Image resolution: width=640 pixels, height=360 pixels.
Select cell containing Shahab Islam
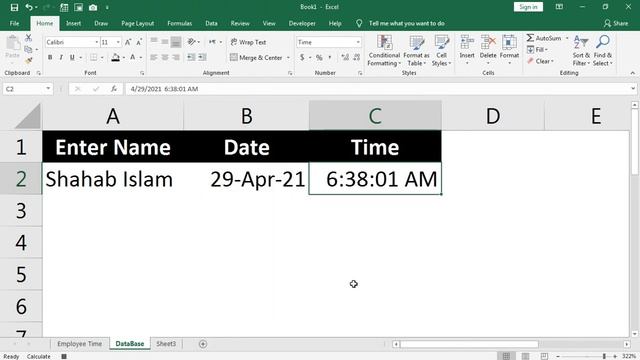[113, 179]
